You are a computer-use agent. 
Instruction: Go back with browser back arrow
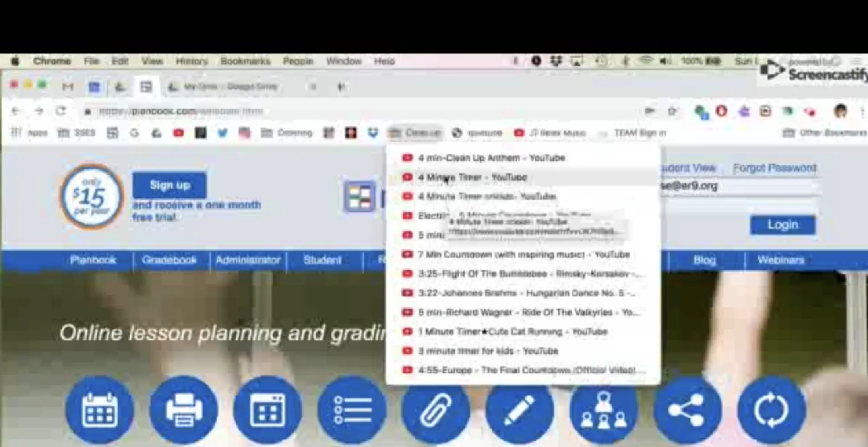pos(15,111)
